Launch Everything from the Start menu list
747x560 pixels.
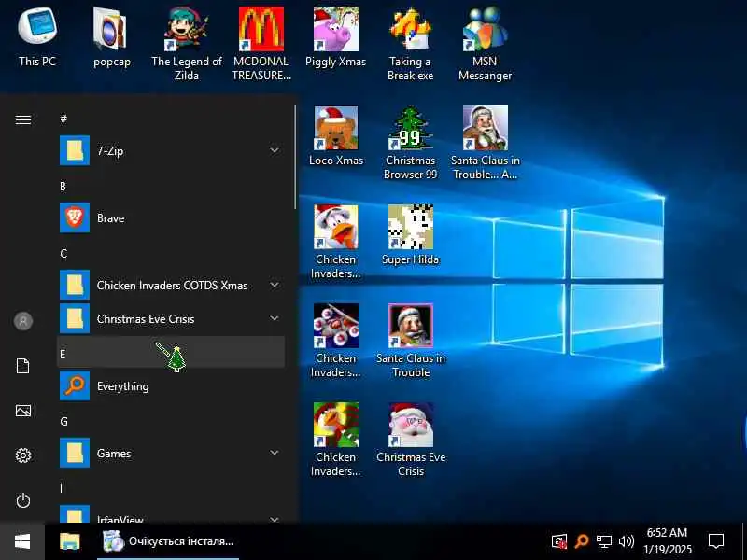coord(171,385)
